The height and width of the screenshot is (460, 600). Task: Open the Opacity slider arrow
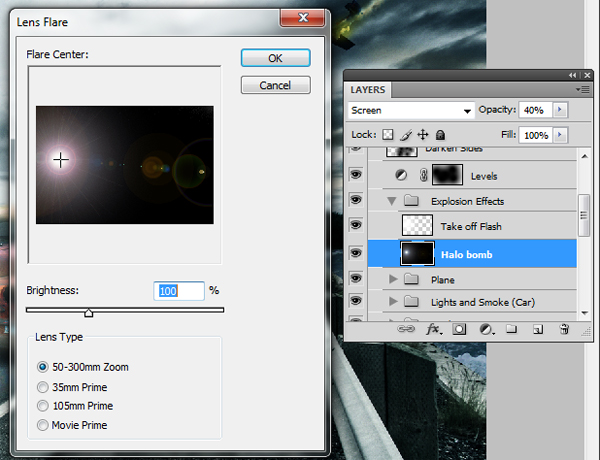tap(560, 110)
